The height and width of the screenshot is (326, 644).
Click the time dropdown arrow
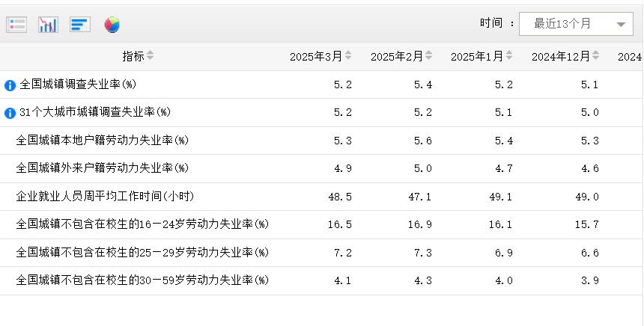point(620,25)
